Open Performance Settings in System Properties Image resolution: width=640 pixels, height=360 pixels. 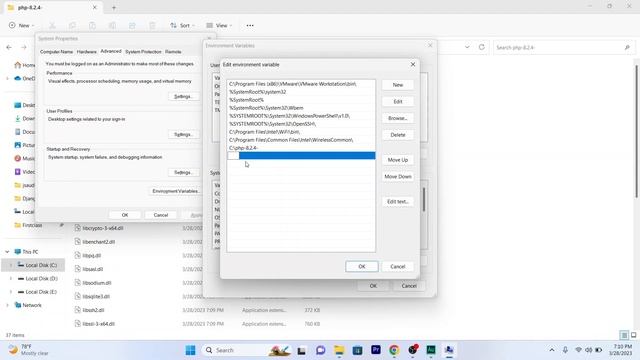(183, 96)
